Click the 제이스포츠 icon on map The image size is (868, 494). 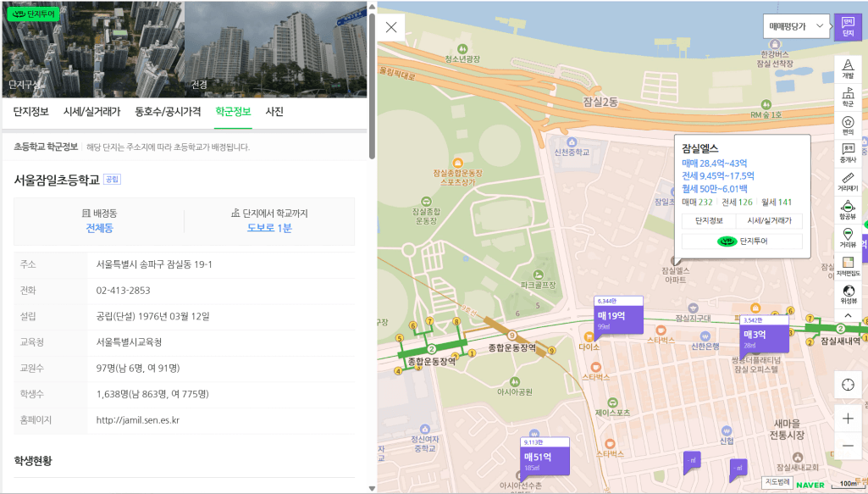coord(612,402)
